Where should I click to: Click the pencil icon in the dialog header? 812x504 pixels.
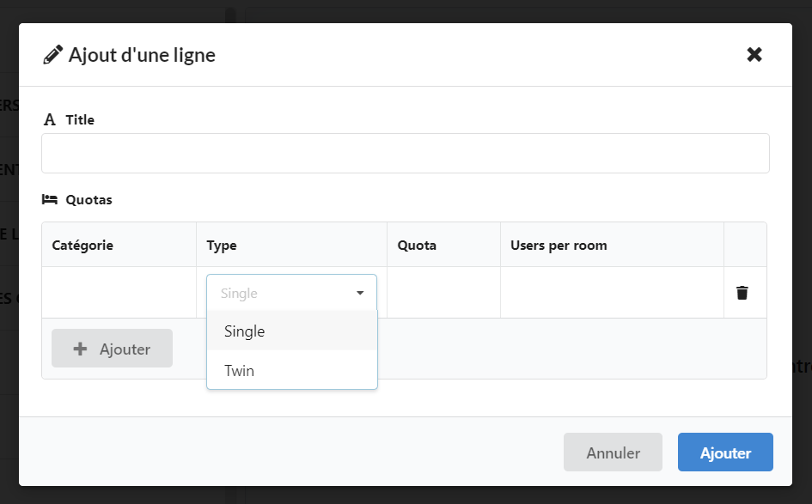click(52, 56)
